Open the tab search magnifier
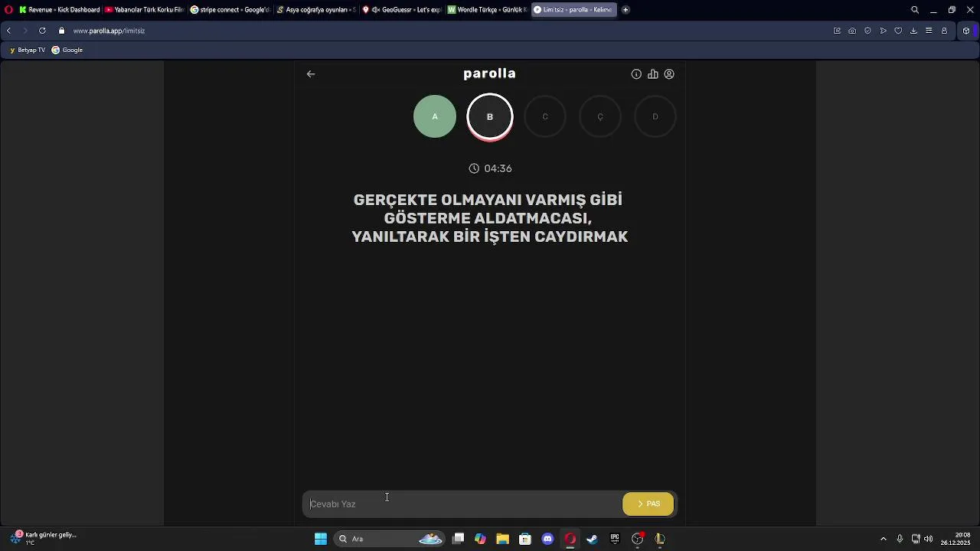 (915, 10)
